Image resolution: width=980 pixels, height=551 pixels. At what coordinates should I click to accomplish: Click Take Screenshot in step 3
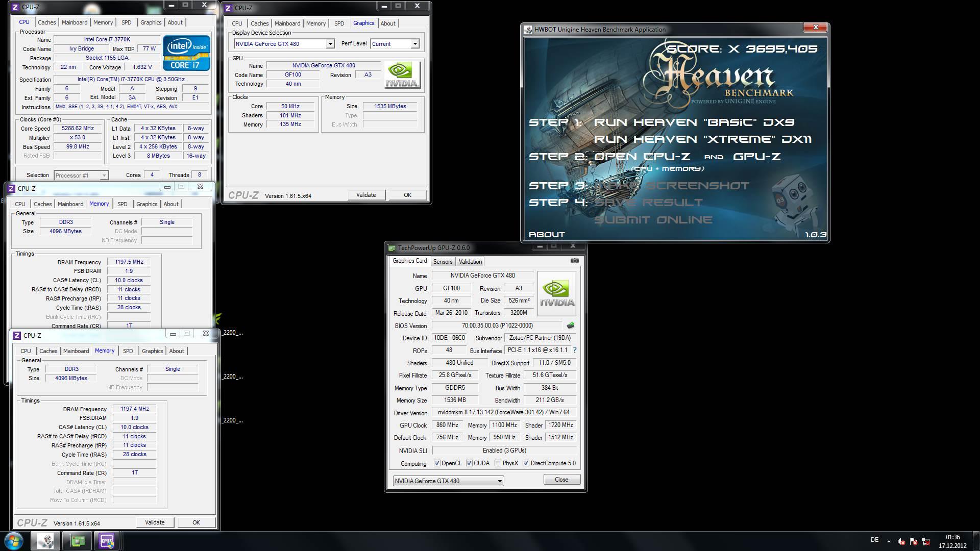pyautogui.click(x=671, y=186)
